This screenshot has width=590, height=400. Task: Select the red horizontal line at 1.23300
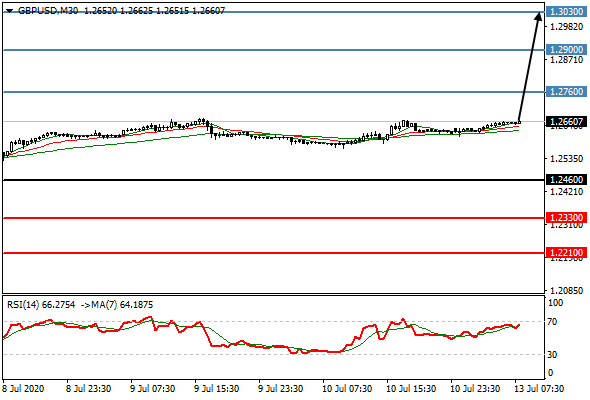tap(274, 218)
